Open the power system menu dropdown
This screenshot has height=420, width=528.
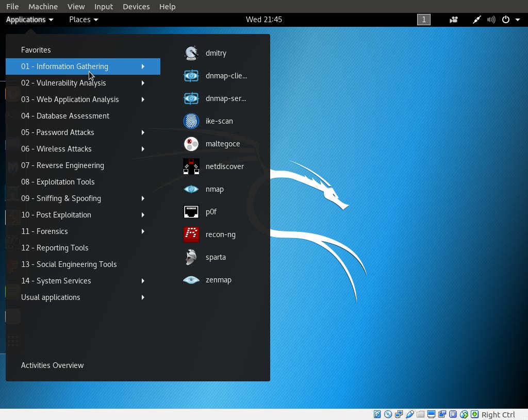coord(511,20)
